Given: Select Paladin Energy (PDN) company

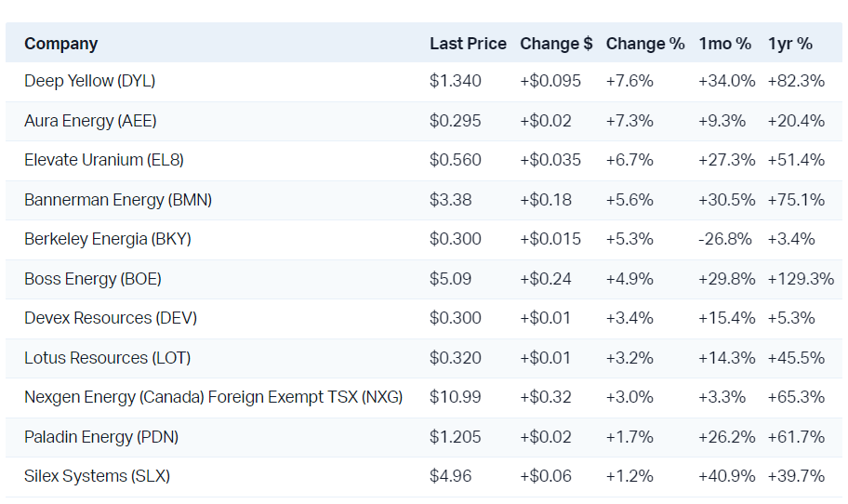Looking at the screenshot, I should (x=101, y=437).
